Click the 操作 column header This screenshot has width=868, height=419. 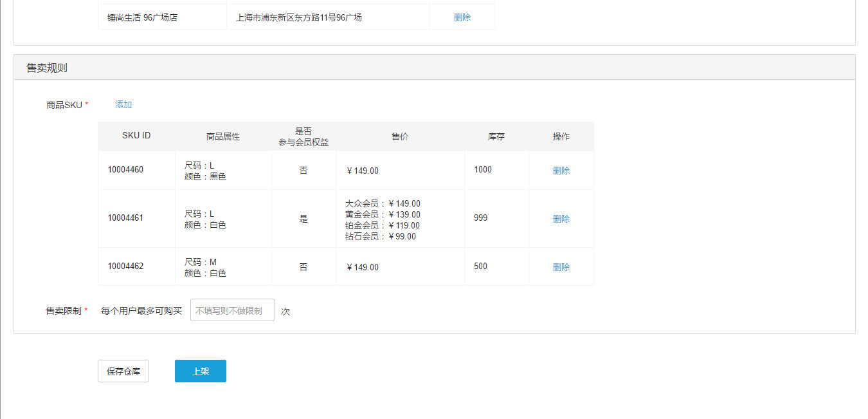coord(561,136)
